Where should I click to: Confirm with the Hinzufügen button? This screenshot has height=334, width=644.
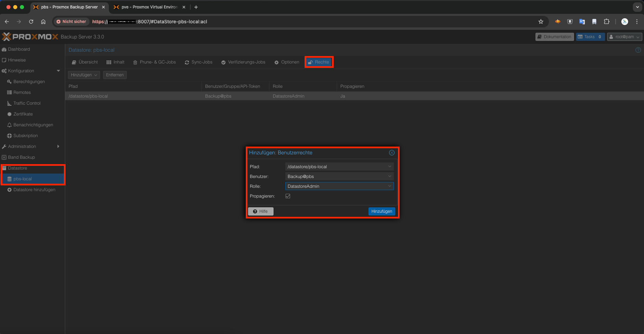pos(381,211)
